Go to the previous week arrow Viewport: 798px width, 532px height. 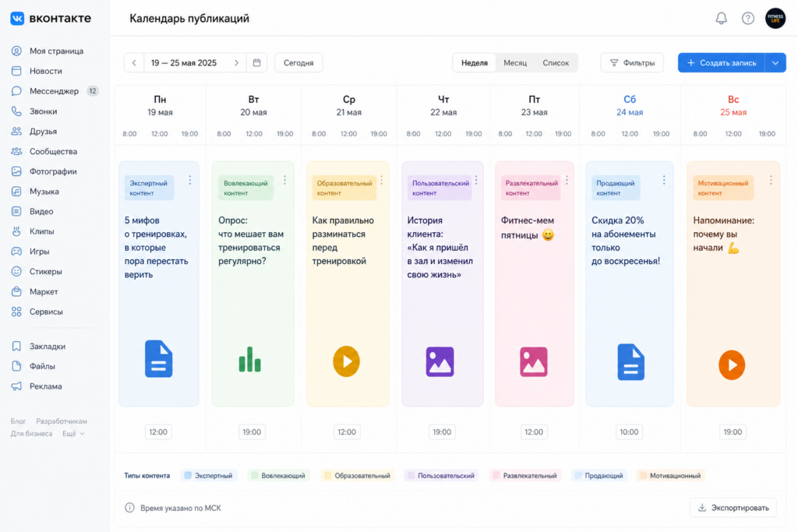point(134,62)
